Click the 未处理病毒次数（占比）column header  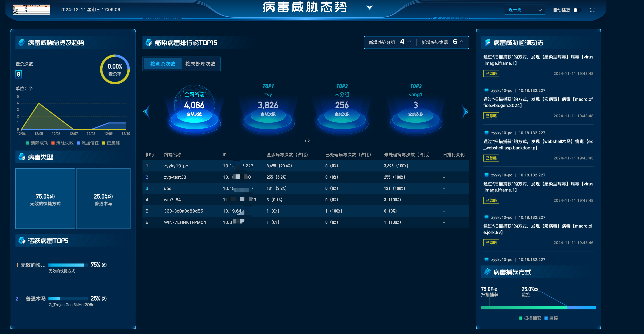click(x=407, y=155)
